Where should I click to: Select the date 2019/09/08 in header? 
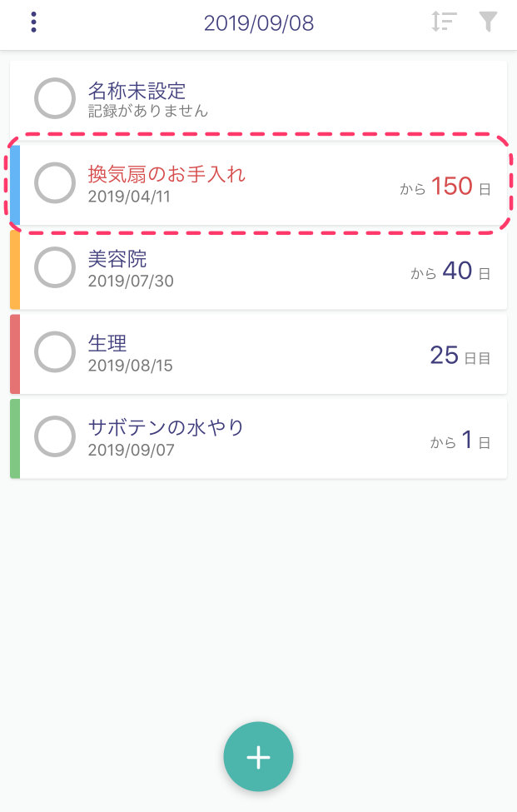click(259, 22)
